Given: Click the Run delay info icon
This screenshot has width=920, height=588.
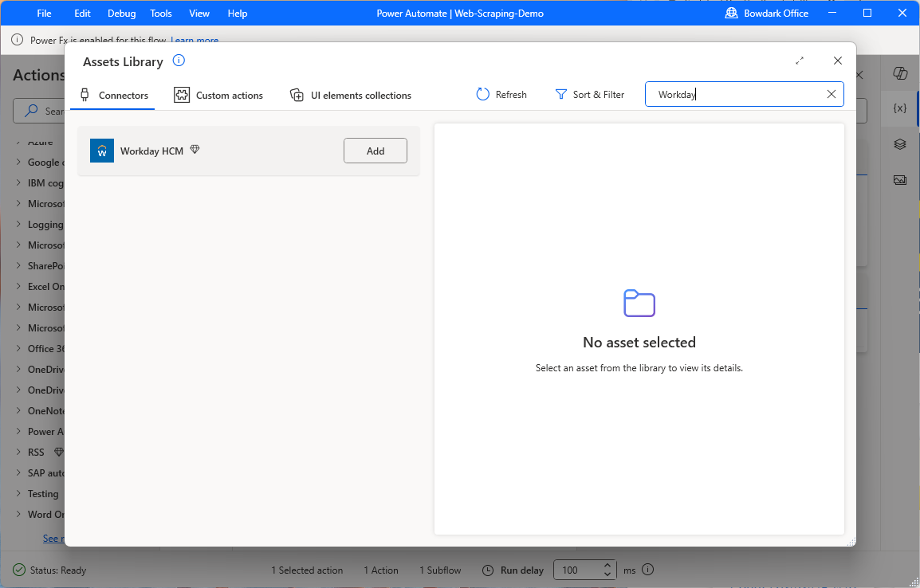Looking at the screenshot, I should [648, 569].
